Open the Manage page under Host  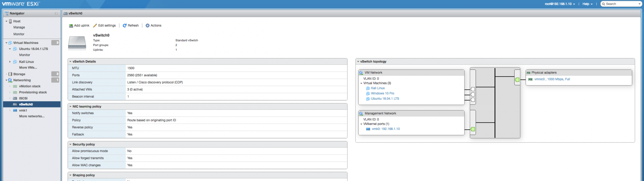tap(19, 28)
